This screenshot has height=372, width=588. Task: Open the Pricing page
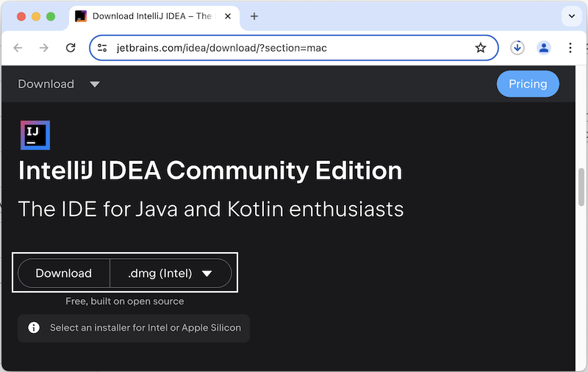coord(528,84)
